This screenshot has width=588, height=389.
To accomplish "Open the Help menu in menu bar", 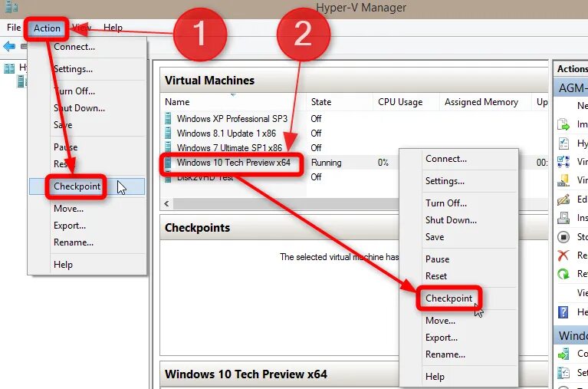I will click(x=113, y=28).
